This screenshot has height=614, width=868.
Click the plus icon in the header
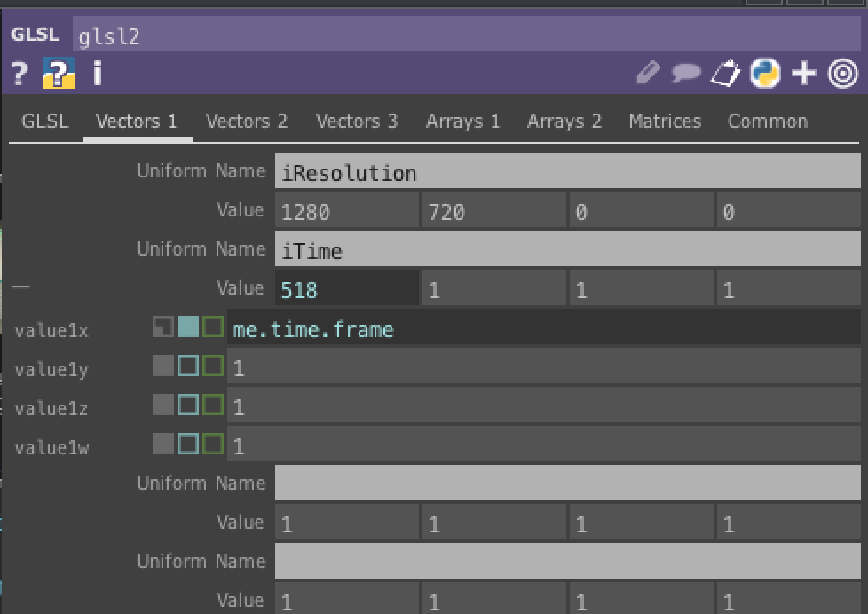(803, 74)
